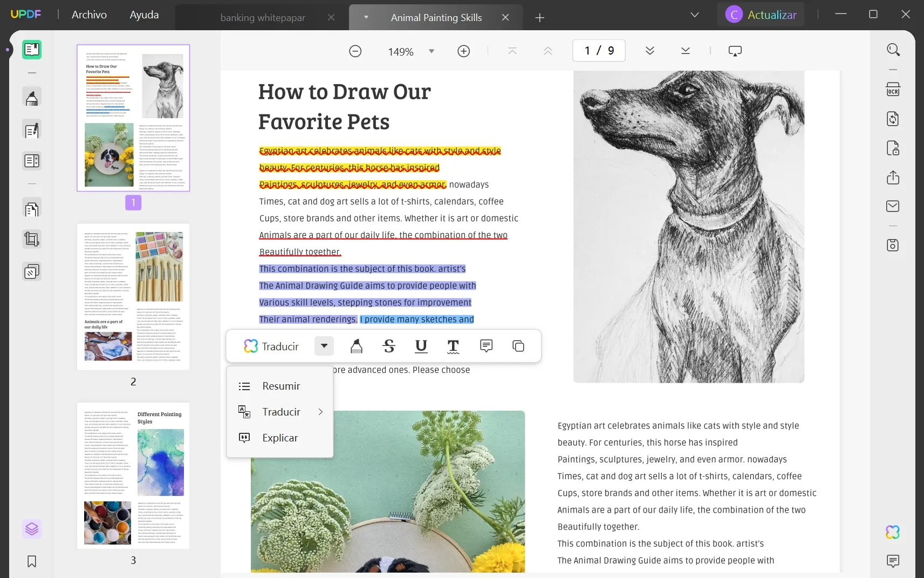Switch to the banking whitepapar tab
The width and height of the screenshot is (924, 578).
coord(262,18)
